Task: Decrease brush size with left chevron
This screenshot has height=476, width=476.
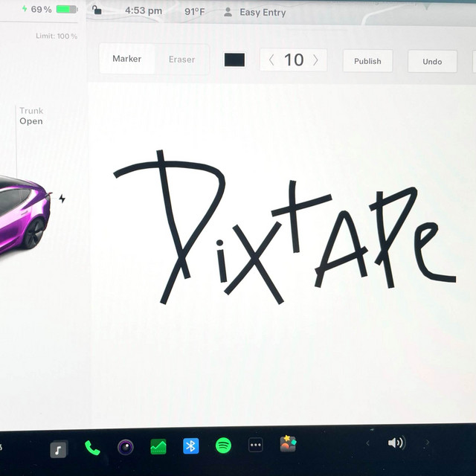Action: click(x=271, y=60)
